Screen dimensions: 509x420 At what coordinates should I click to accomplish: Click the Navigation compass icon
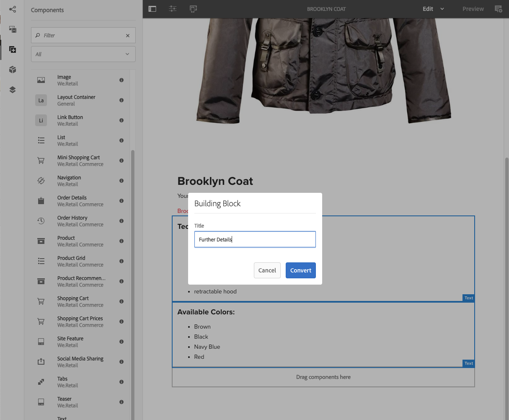[x=41, y=181]
